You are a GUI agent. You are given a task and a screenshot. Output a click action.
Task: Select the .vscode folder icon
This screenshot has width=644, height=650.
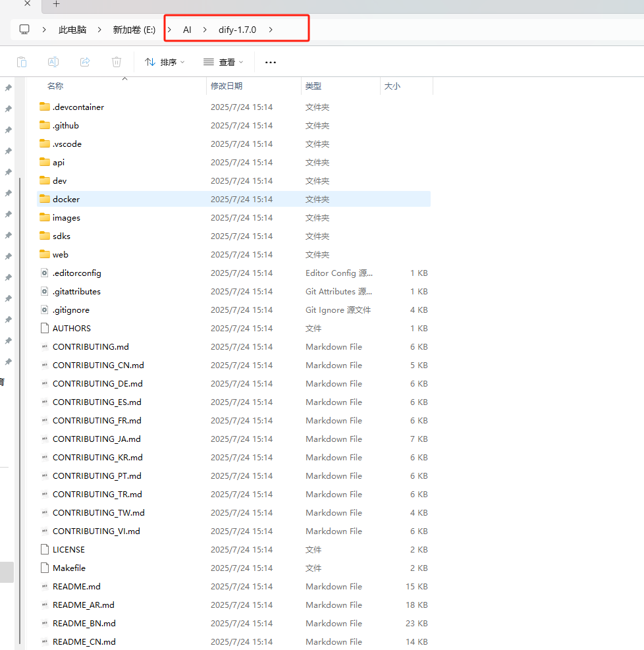[x=45, y=144]
